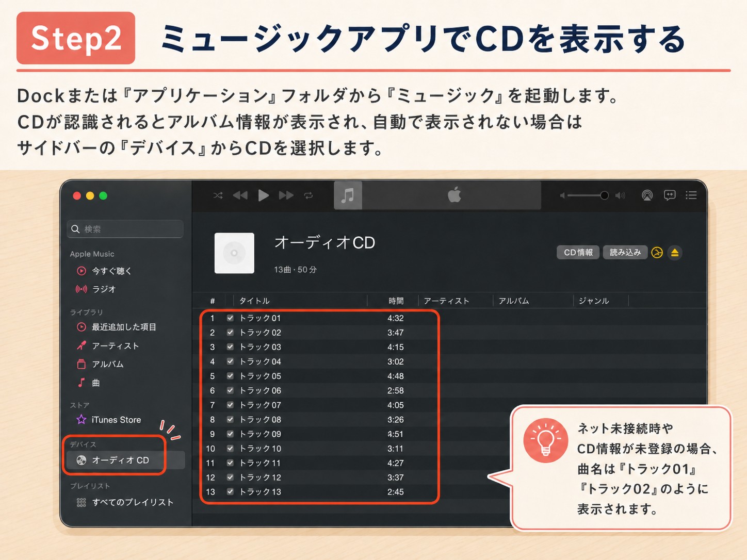Screen dimensions: 747x560
Task: Start playback with play button
Action: [x=263, y=195]
